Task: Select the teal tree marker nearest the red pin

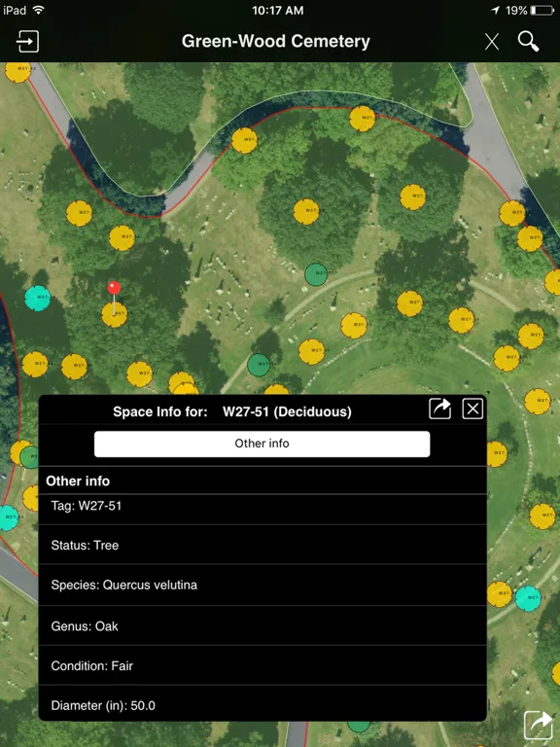Action: click(38, 299)
